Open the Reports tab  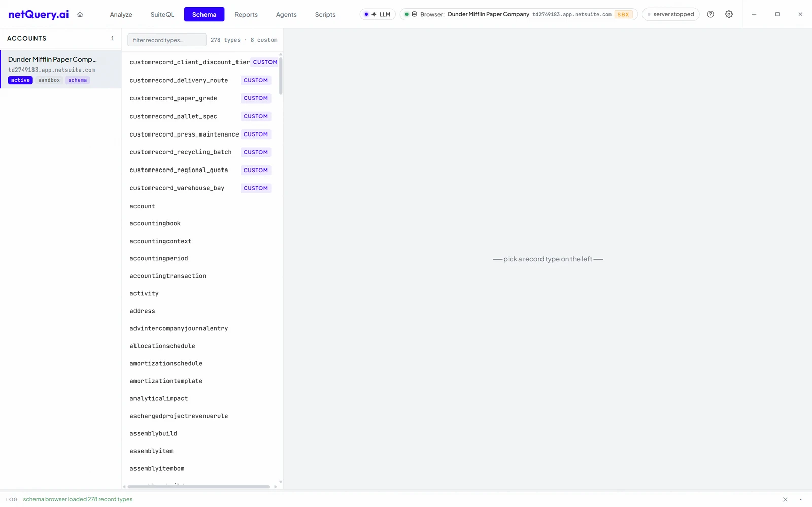[x=246, y=14]
